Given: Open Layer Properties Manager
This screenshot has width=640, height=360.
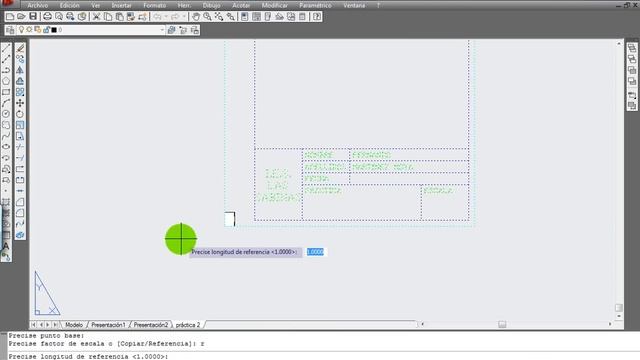Looking at the screenshot, I should 10,30.
